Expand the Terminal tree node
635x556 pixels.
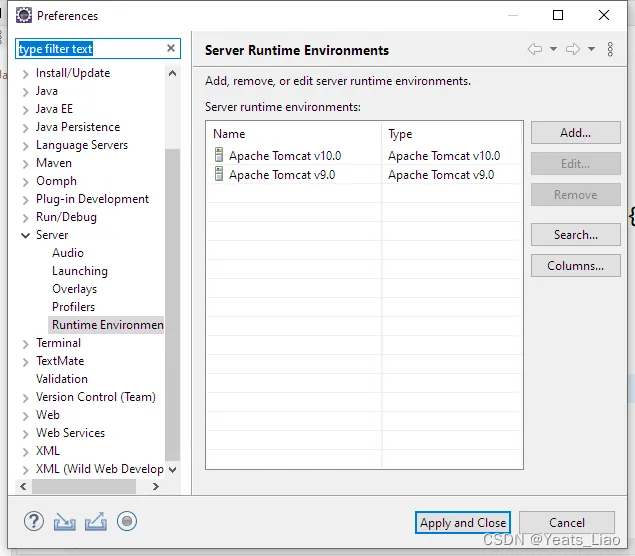click(26, 344)
